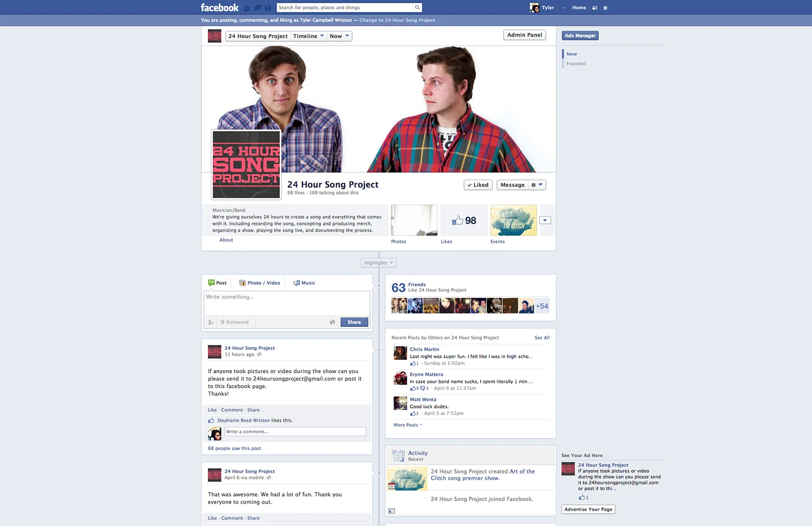Expand the page apps row with the arrow
This screenshot has width=812, height=526.
545,220
